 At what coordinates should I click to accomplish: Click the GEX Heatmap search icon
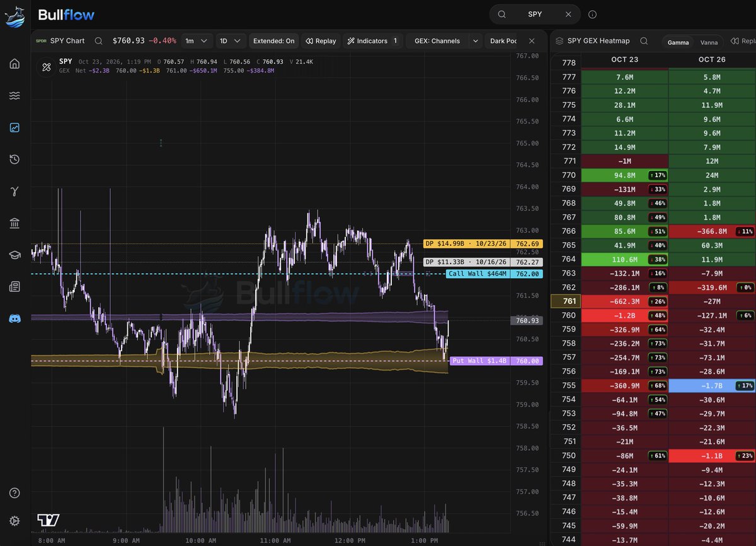point(644,41)
